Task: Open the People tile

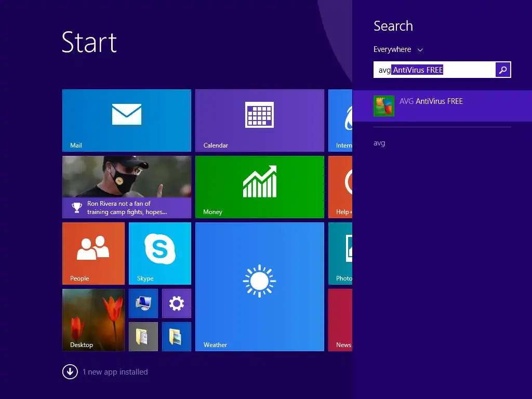Action: (94, 254)
